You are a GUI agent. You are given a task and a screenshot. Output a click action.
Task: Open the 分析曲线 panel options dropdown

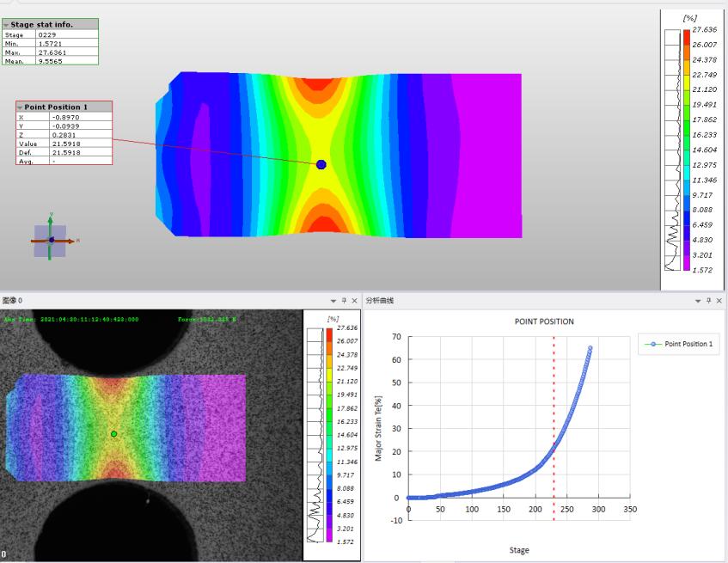tap(698, 301)
